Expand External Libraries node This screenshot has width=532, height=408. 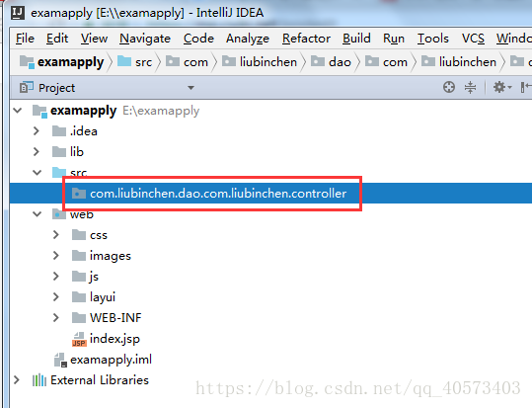pos(16,379)
